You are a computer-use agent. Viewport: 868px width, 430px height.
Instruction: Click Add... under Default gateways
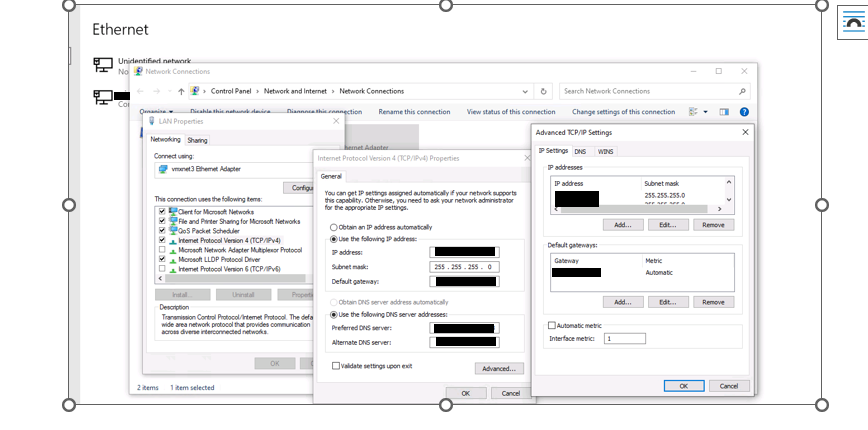(x=622, y=302)
